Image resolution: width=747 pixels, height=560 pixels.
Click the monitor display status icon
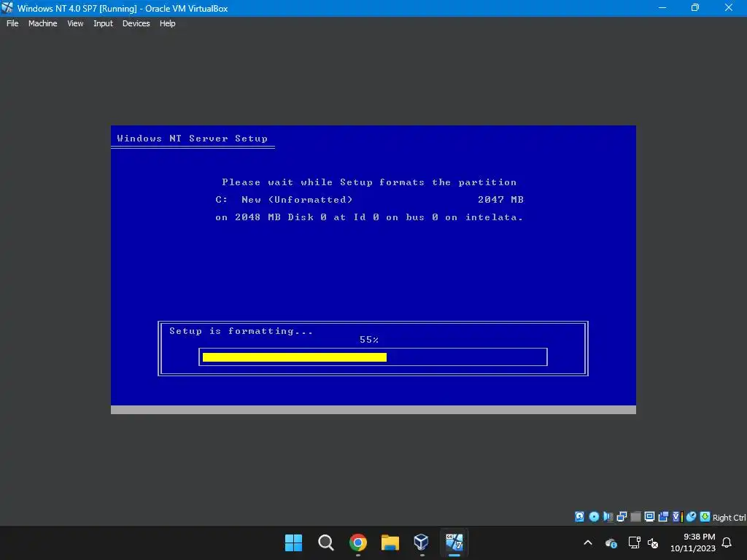click(x=649, y=517)
